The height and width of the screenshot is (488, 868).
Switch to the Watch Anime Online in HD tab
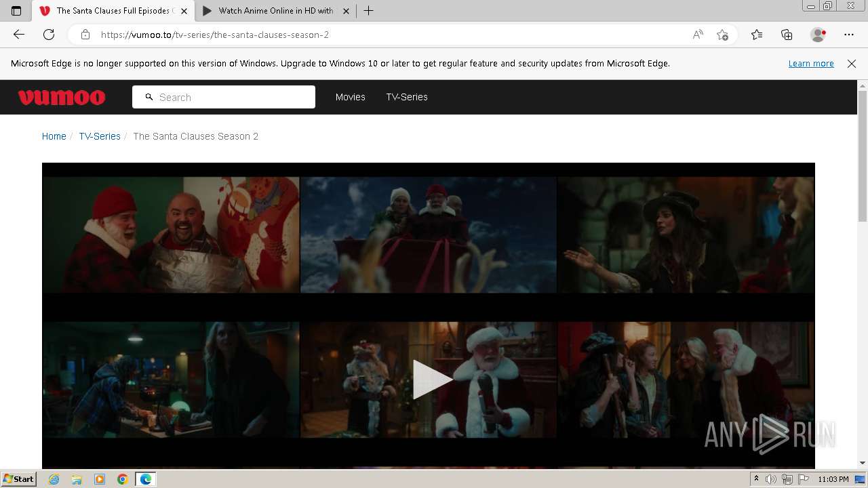276,11
